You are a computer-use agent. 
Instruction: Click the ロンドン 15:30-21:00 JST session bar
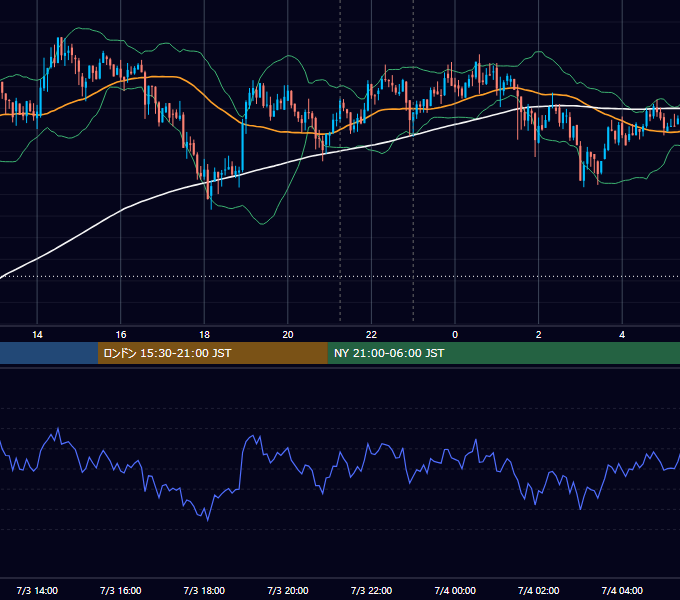pyautogui.click(x=212, y=353)
